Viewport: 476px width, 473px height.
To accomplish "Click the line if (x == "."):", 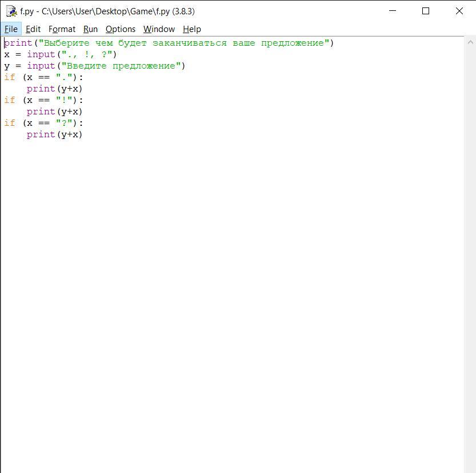I will (43, 77).
